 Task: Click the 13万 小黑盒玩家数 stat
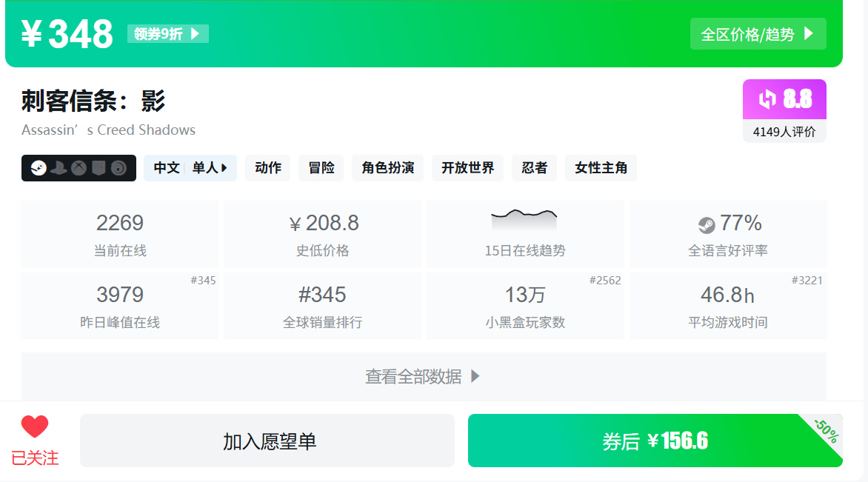(x=525, y=306)
